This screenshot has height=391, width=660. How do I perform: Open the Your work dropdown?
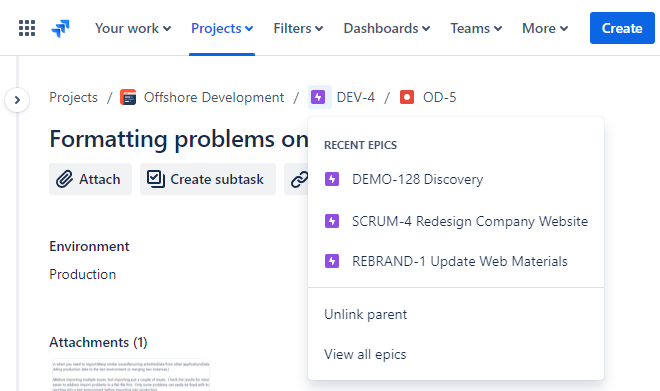pyautogui.click(x=133, y=28)
